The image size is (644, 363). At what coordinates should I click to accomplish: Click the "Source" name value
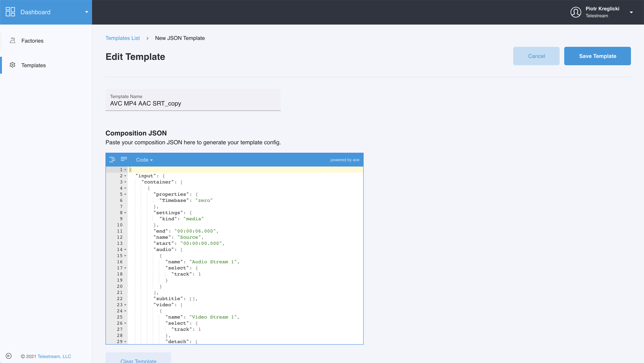[x=189, y=237]
